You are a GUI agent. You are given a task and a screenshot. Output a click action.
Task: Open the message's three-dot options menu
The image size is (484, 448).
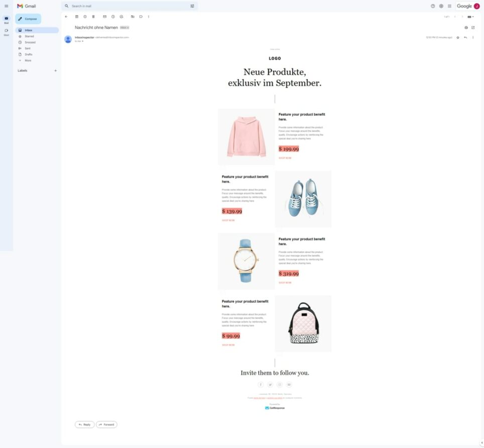472,37
